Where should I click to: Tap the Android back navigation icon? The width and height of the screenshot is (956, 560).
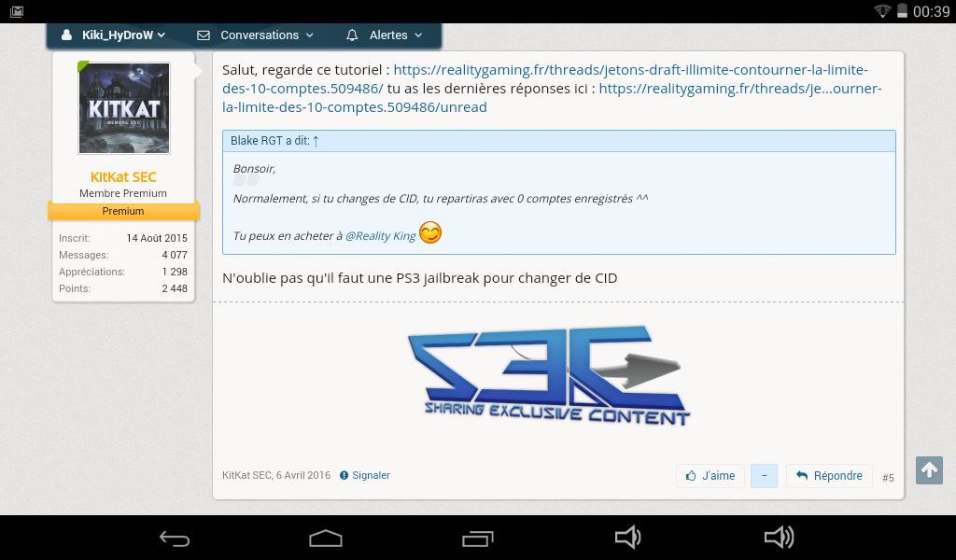pos(175,538)
